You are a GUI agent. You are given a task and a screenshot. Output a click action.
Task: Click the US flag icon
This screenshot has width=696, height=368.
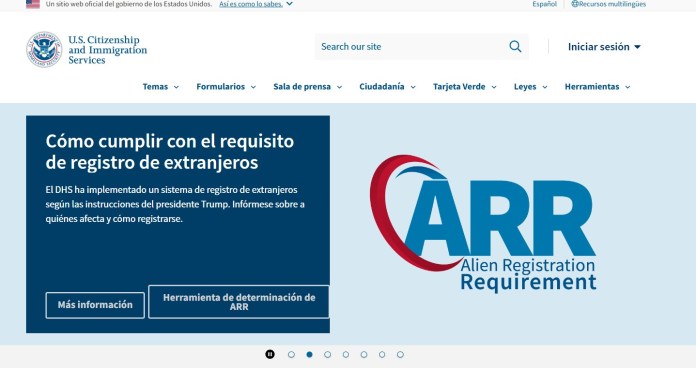coord(33,4)
